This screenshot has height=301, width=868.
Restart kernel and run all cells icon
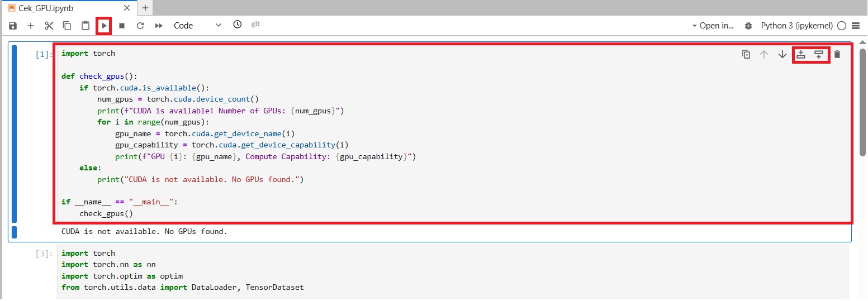point(159,26)
